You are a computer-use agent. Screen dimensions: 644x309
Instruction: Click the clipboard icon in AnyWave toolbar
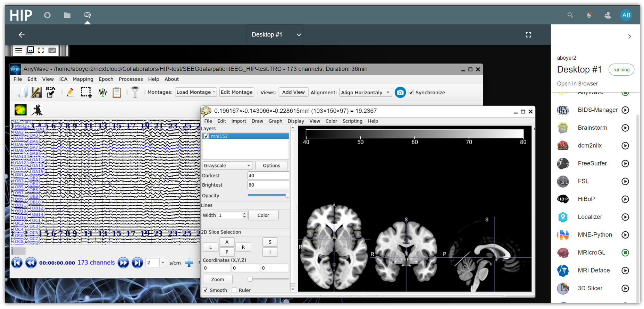[117, 92]
